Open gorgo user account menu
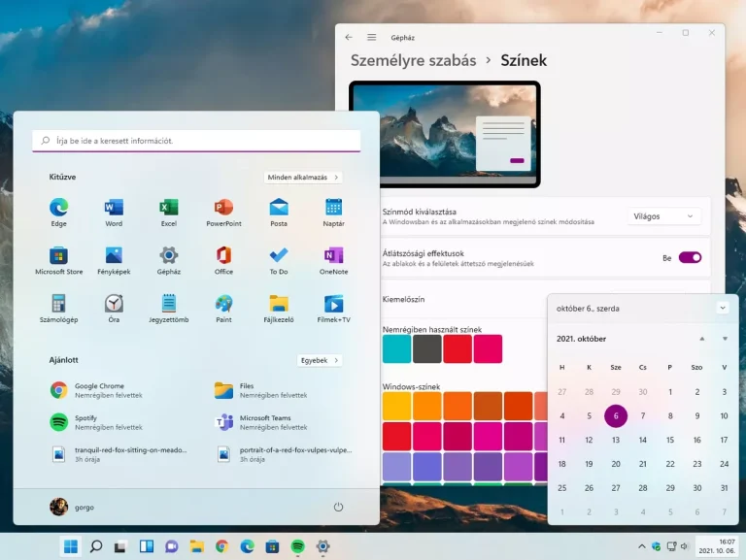This screenshot has height=560, width=746. [72, 507]
